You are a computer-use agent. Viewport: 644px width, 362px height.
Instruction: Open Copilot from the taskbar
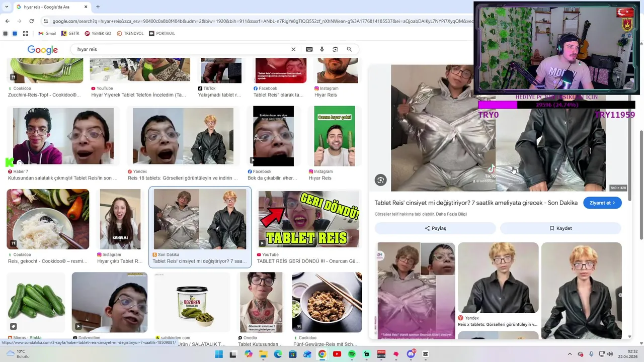pyautogui.click(x=248, y=354)
